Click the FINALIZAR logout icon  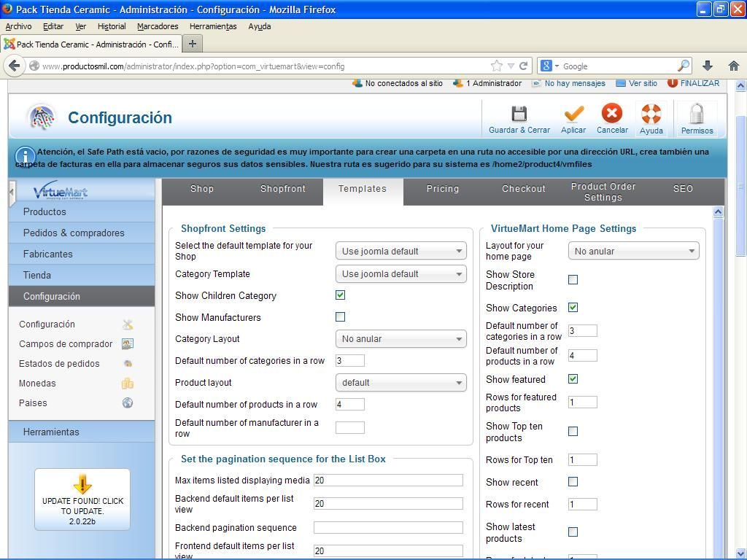coord(672,83)
